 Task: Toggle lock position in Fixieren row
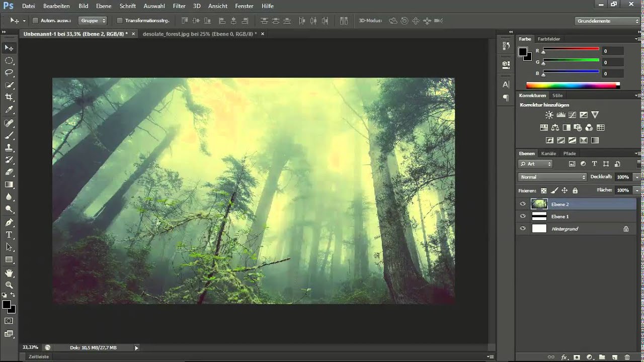[x=565, y=191]
